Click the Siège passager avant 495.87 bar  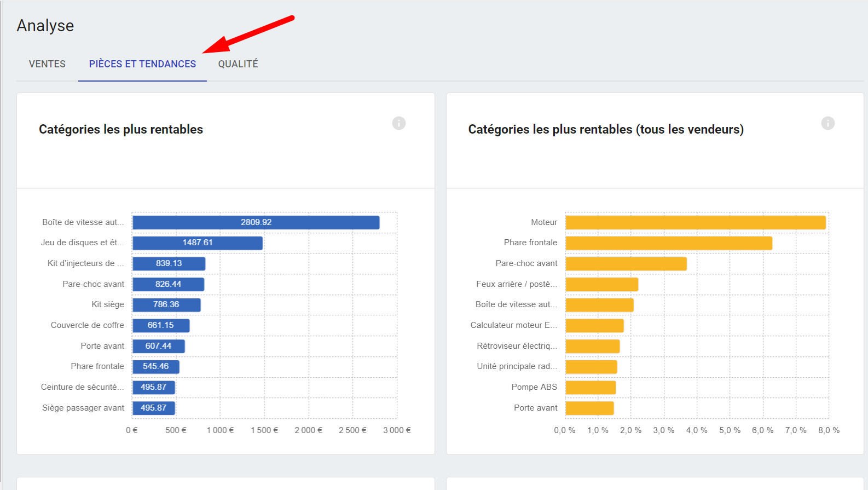pyautogui.click(x=153, y=408)
